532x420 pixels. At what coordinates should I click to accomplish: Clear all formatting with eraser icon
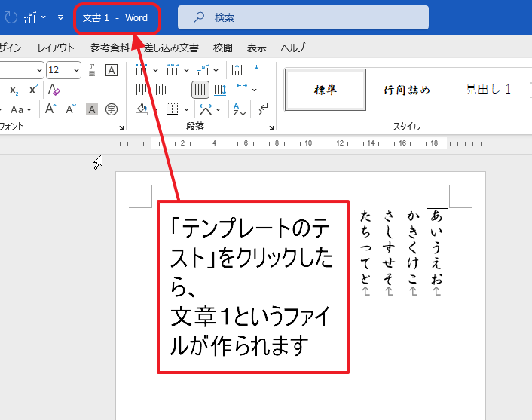click(53, 90)
